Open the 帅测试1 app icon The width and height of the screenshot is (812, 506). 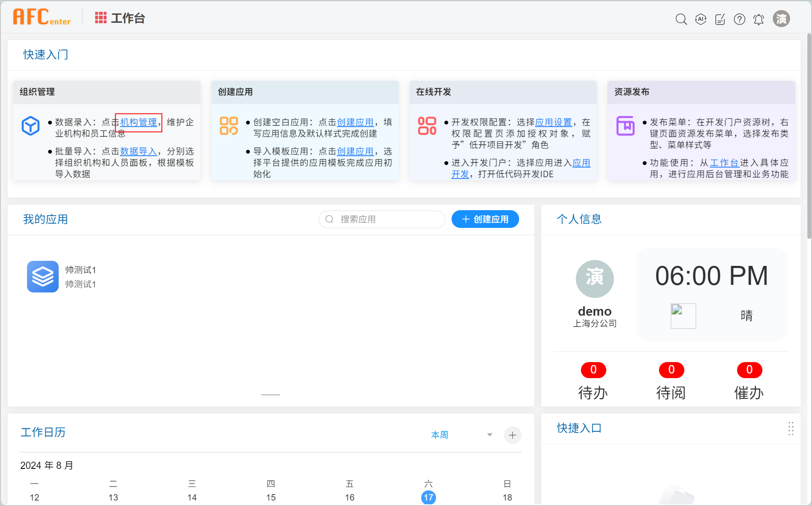pyautogui.click(x=43, y=276)
